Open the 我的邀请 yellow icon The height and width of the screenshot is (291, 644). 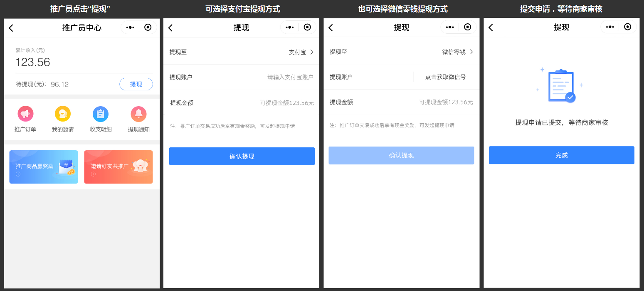coord(63,114)
